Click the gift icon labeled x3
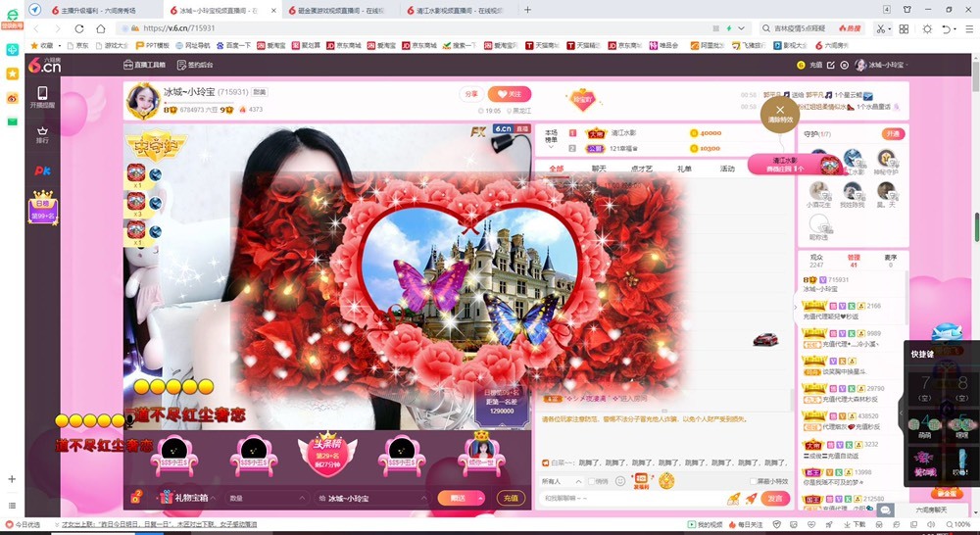980x535 pixels. (x=136, y=202)
